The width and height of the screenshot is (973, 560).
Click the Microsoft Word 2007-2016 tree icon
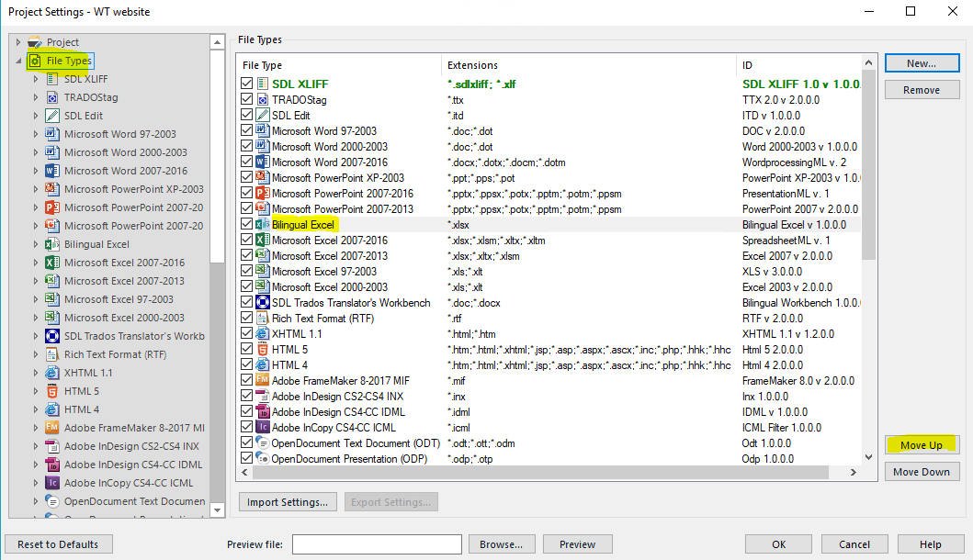tap(52, 171)
